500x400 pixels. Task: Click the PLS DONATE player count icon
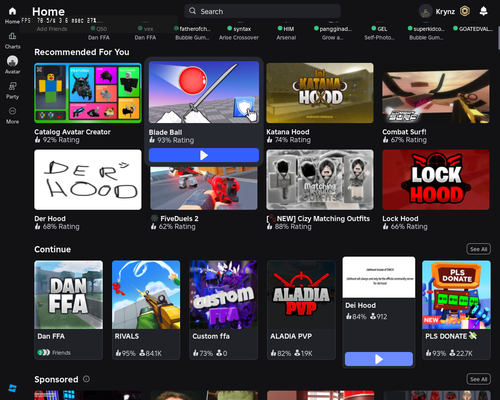tap(453, 353)
